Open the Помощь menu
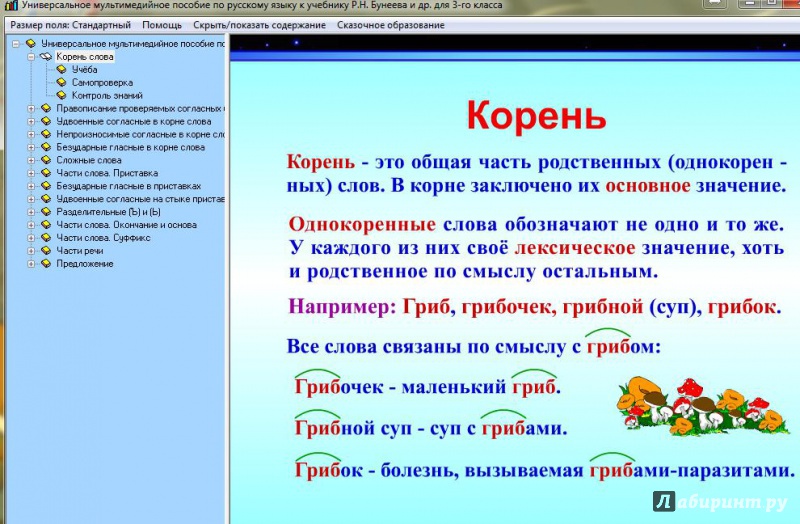This screenshot has width=800, height=524. (x=162, y=25)
